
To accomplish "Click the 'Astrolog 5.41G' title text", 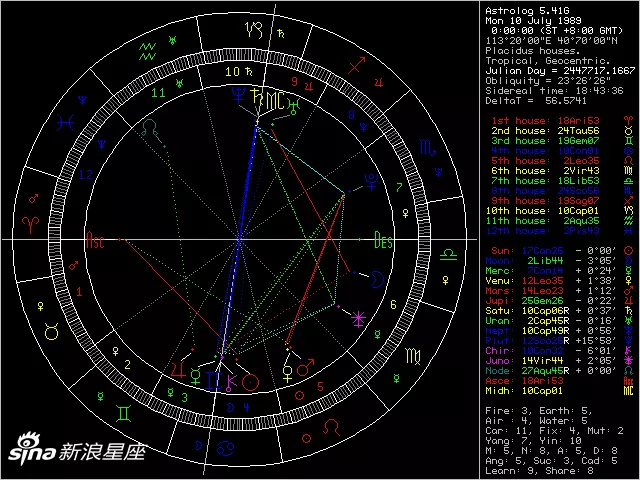I will [x=527, y=11].
